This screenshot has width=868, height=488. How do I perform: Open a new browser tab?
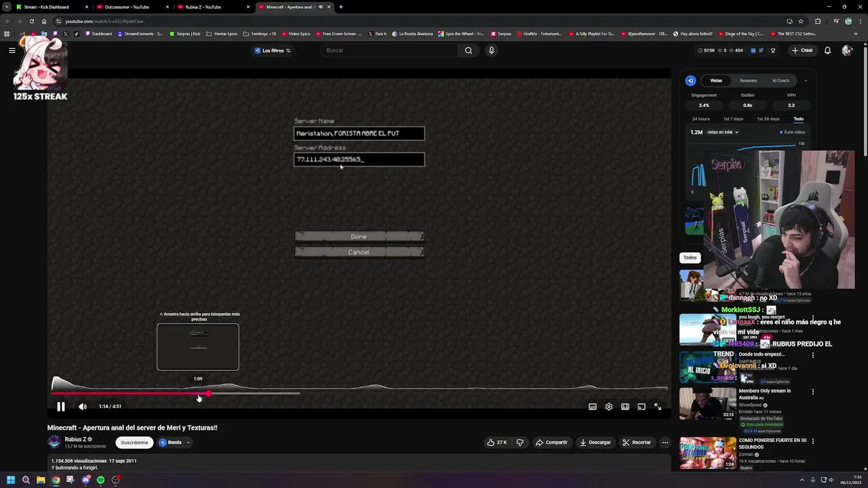[x=341, y=7]
